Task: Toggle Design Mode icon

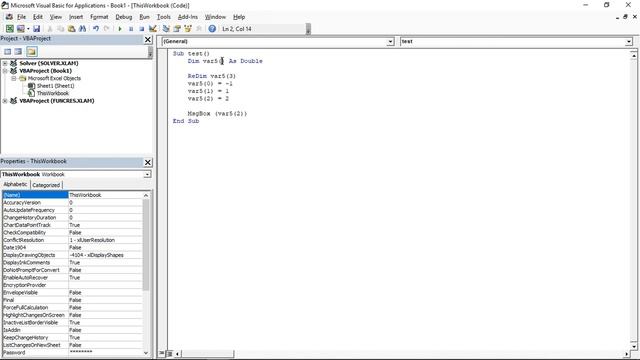Action: pyautogui.click(x=153, y=29)
